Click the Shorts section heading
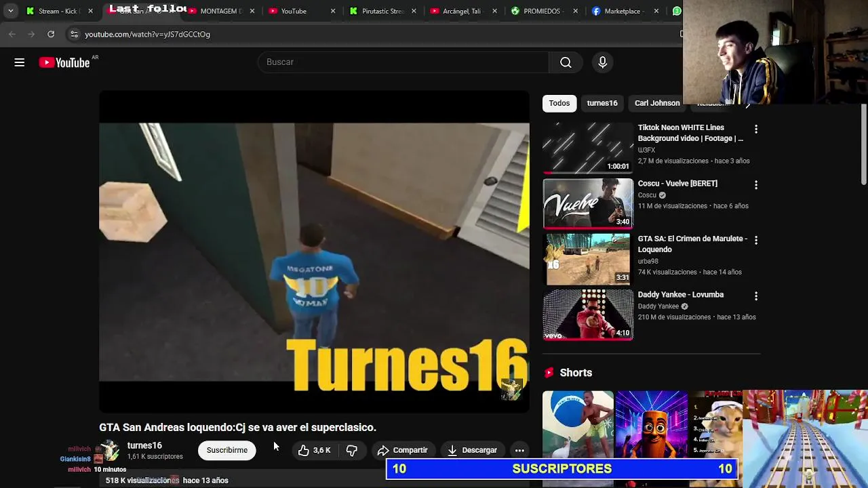This screenshot has width=868, height=488. 576,373
